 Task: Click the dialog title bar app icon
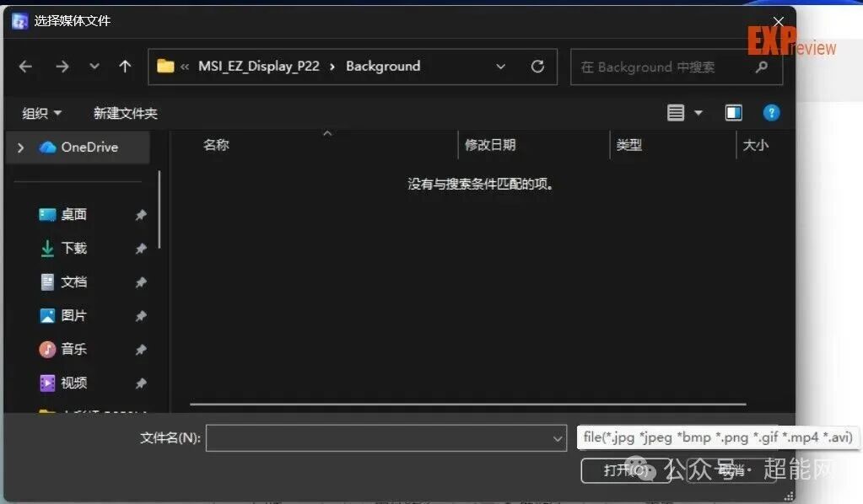tap(19, 21)
